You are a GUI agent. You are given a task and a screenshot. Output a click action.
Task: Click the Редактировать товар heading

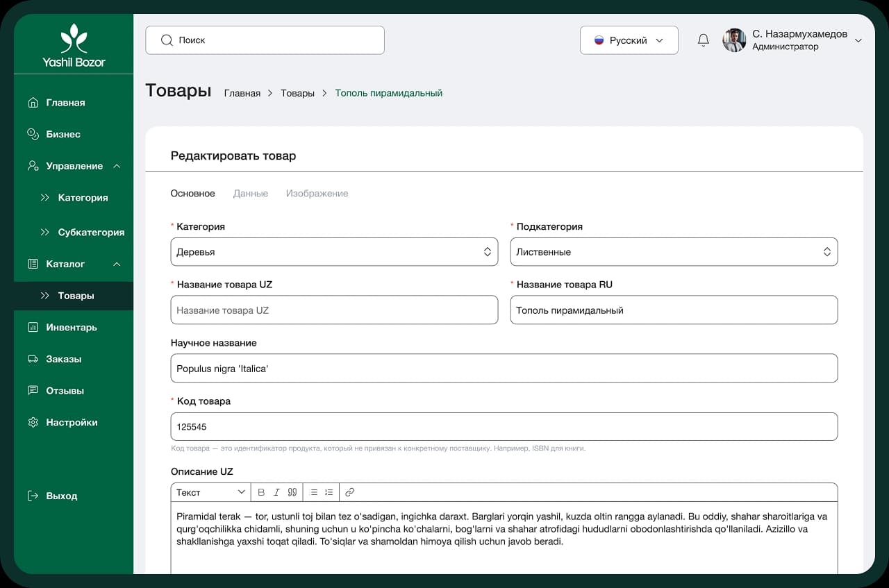(x=233, y=156)
